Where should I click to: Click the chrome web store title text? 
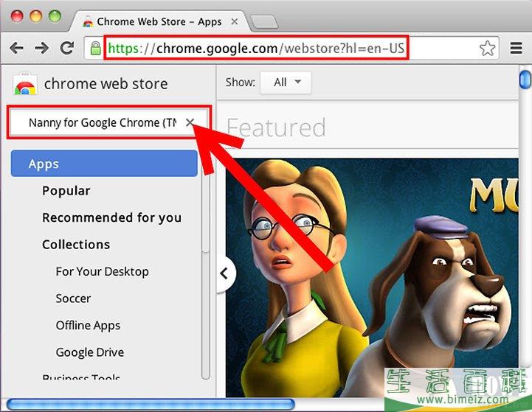point(106,84)
